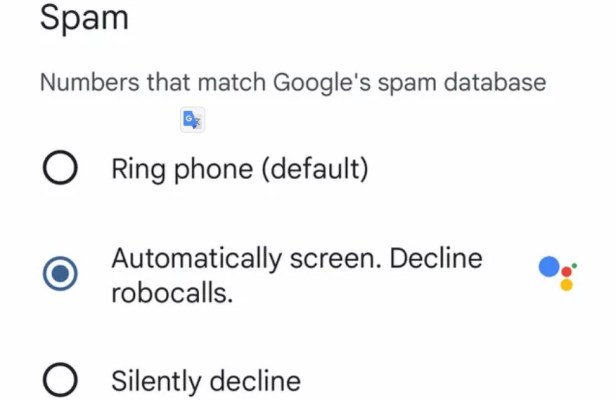Screen dimensions: 616x400
Task: Click the word "robocalls." in the option
Action: tap(172, 295)
